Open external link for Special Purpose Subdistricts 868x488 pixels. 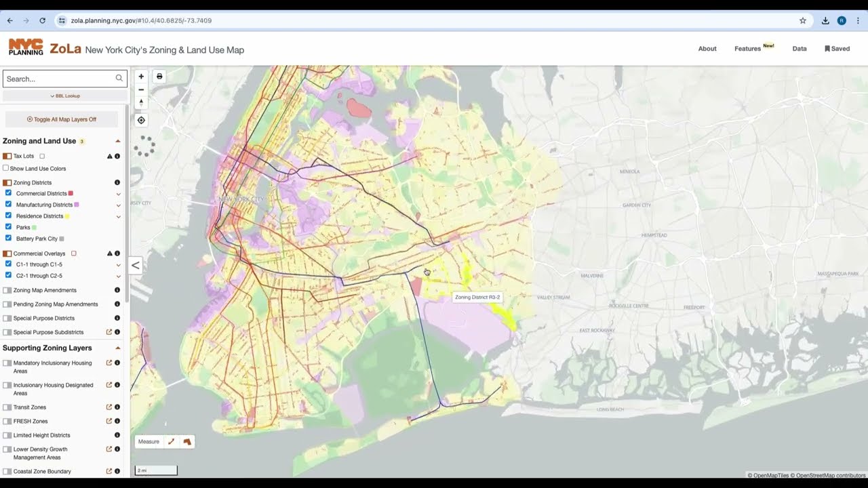point(109,332)
